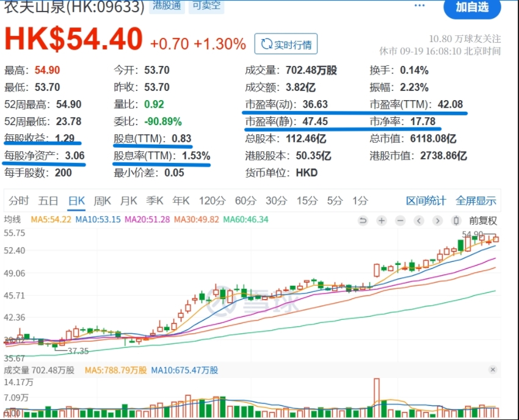This screenshot has height=420, width=519.
Task: Click MA60:46.34 indicator label
Action: click(x=245, y=219)
